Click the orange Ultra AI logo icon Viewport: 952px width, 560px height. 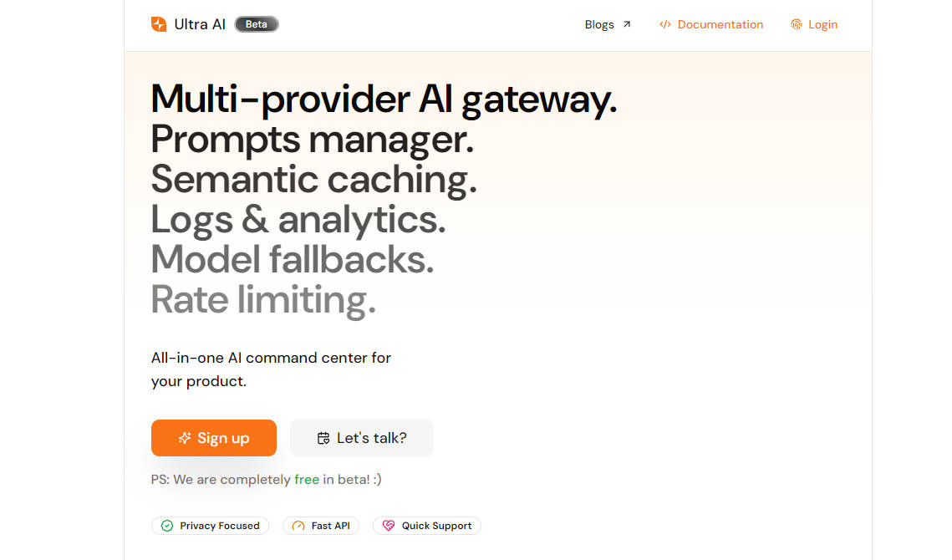[159, 24]
